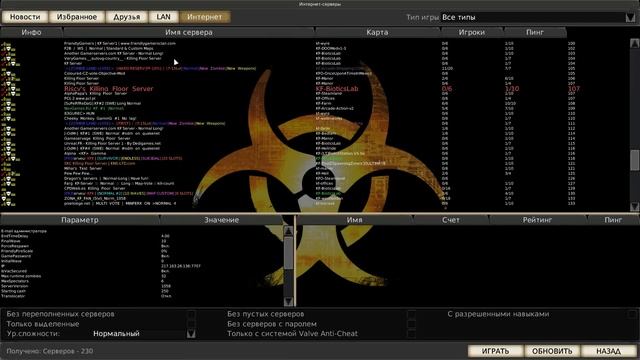Select the ZONA_KF_FAN server row
Image resolution: width=640 pixels, height=360 pixels.
point(314,198)
